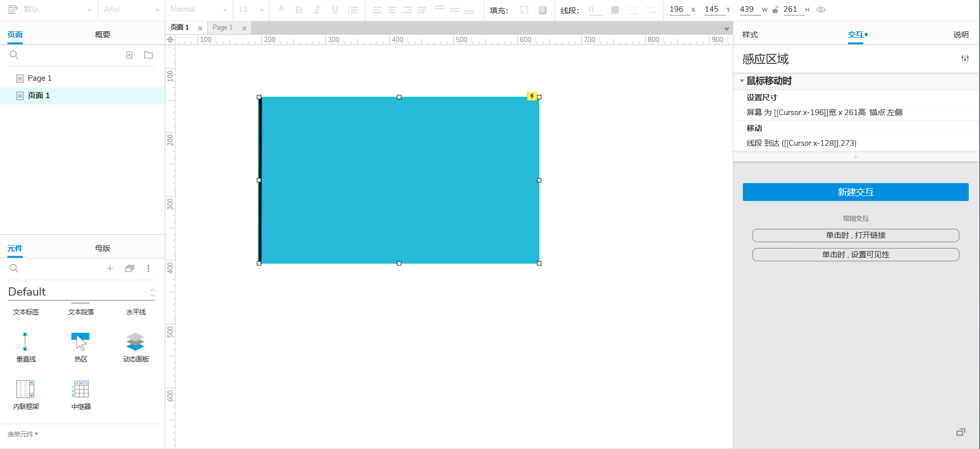Screen dimensions: 980x449
Task: Toggle italic formatting
Action: tap(317, 10)
